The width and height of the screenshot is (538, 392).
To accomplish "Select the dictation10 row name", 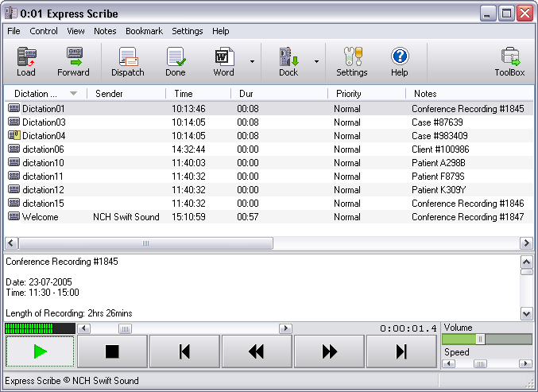I will 43,163.
